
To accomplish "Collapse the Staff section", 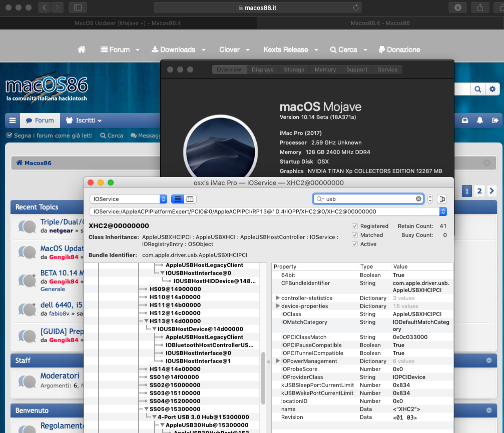I will [x=489, y=360].
